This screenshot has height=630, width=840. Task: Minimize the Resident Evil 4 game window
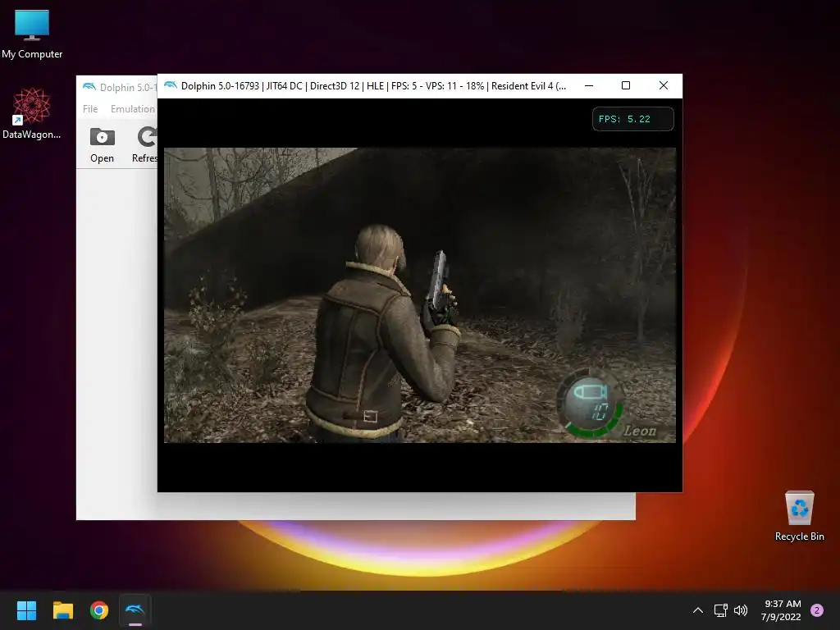pos(589,85)
